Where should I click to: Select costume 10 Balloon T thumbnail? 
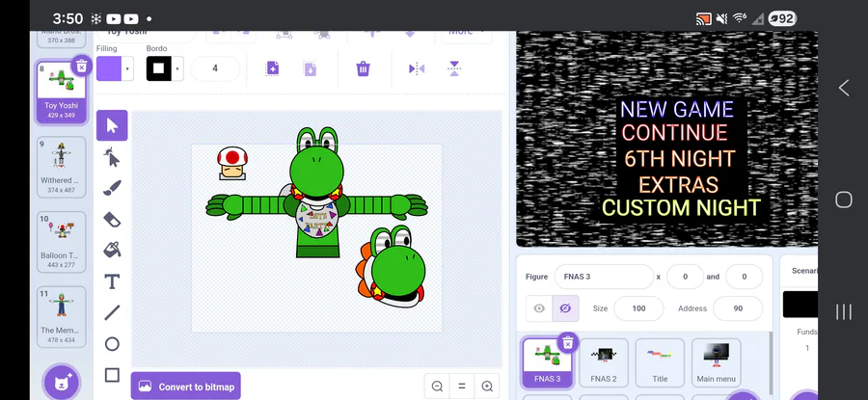click(62, 242)
